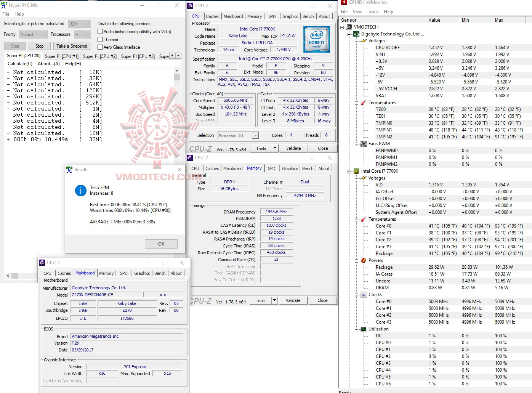Open SPD tab in CPU-Z Memory window

271,168
